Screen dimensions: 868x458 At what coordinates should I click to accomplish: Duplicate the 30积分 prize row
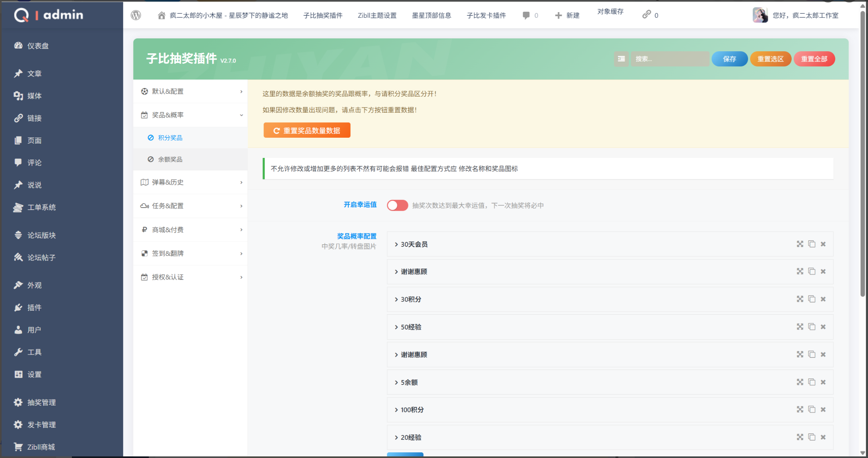(811, 299)
